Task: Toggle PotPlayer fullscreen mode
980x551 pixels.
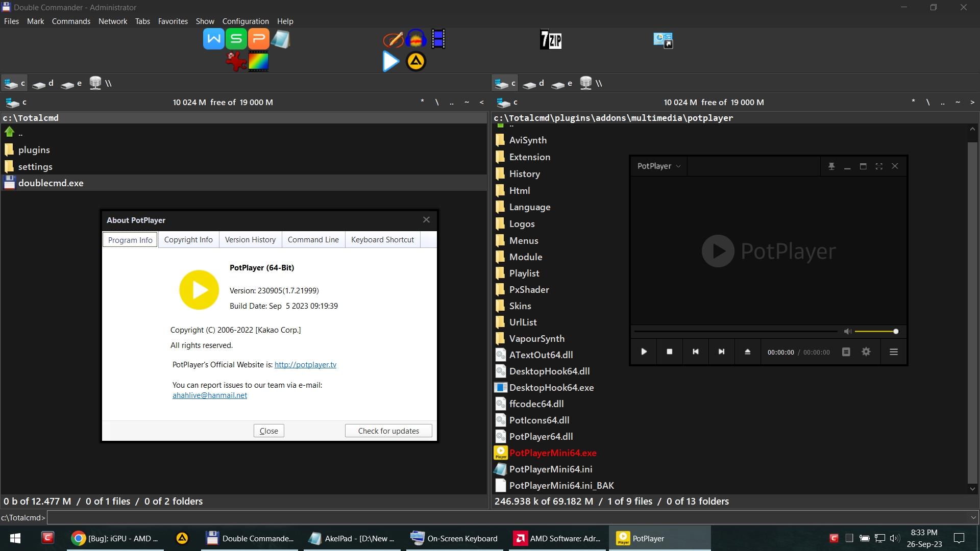Action: click(x=879, y=166)
